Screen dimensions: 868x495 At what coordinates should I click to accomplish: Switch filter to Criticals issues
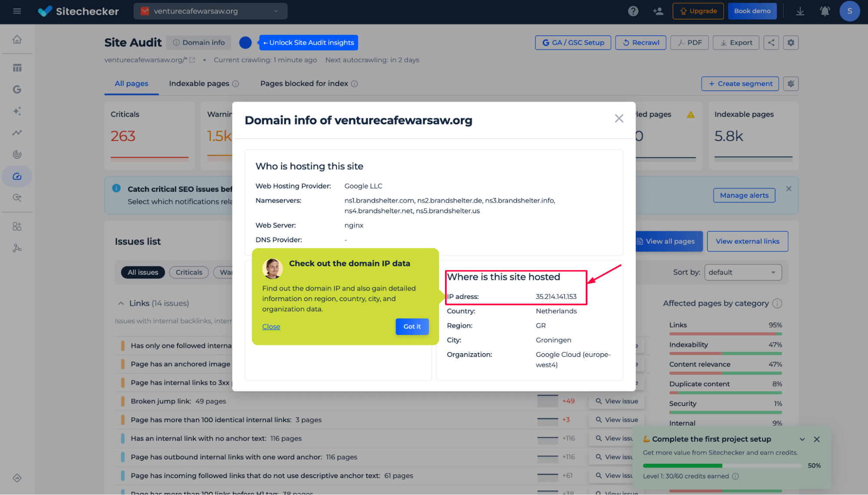tap(188, 272)
